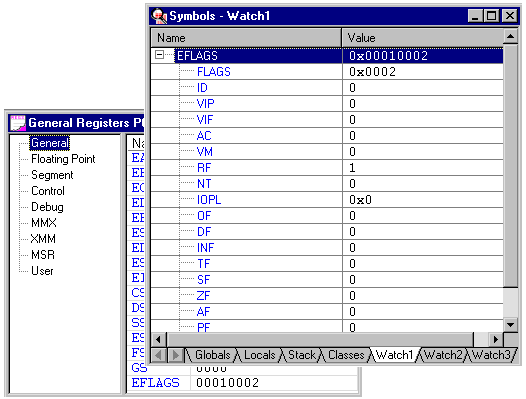526x399 pixels.
Task: Click the vertical scrollbar up arrow
Action: pyautogui.click(x=510, y=37)
